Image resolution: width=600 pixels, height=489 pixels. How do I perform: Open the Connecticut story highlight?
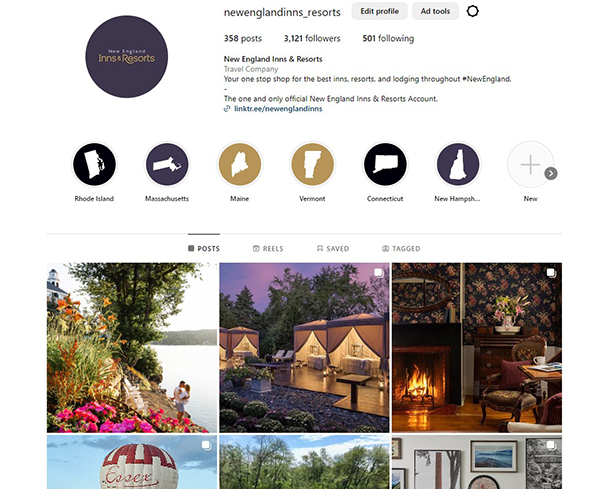(x=385, y=165)
